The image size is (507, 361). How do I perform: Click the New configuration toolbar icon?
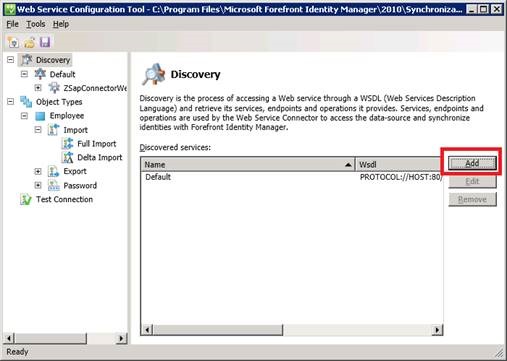click(13, 42)
